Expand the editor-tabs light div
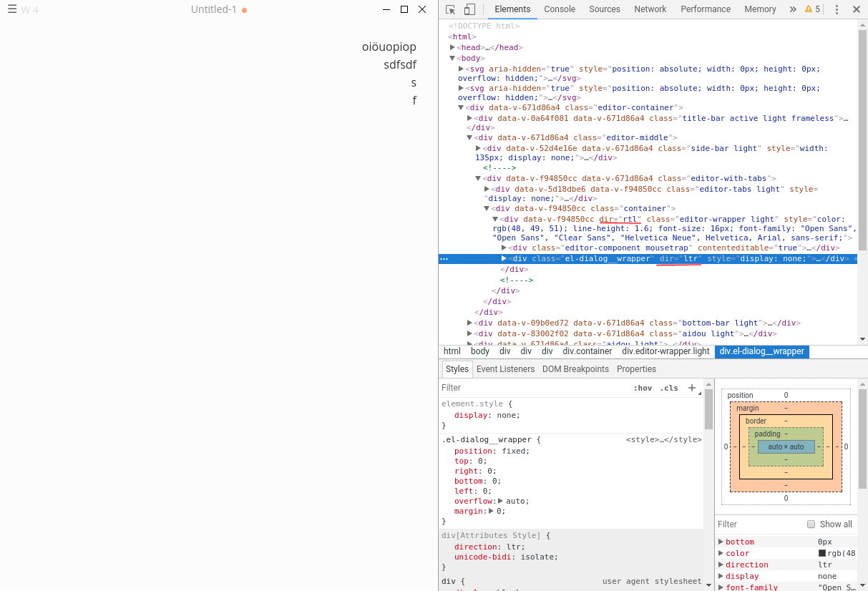This screenshot has width=868, height=591. pyautogui.click(x=487, y=189)
